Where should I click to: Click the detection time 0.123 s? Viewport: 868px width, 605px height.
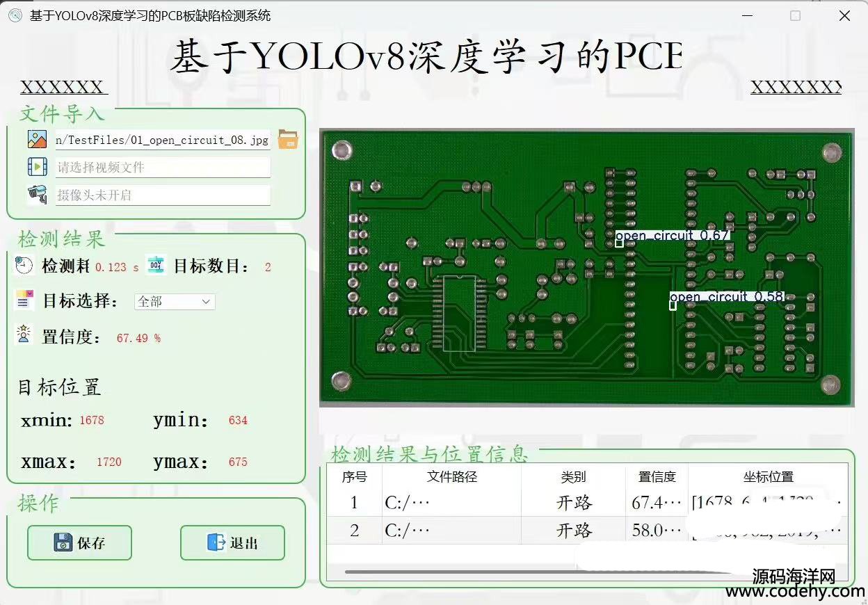[117, 267]
